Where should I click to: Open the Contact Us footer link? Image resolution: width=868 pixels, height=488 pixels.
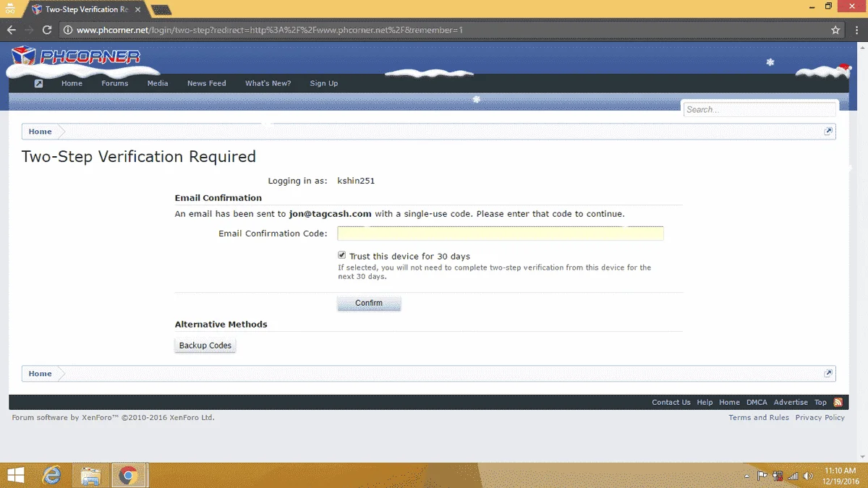[671, 403]
